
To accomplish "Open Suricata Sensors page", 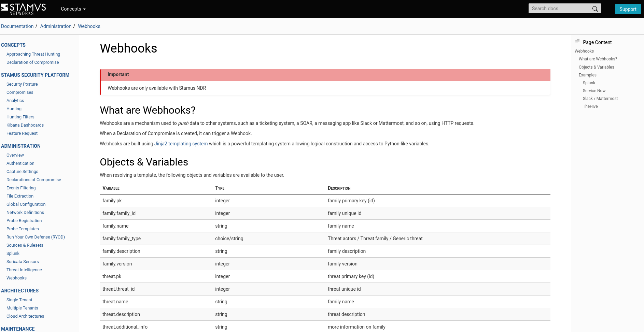I will (23, 262).
